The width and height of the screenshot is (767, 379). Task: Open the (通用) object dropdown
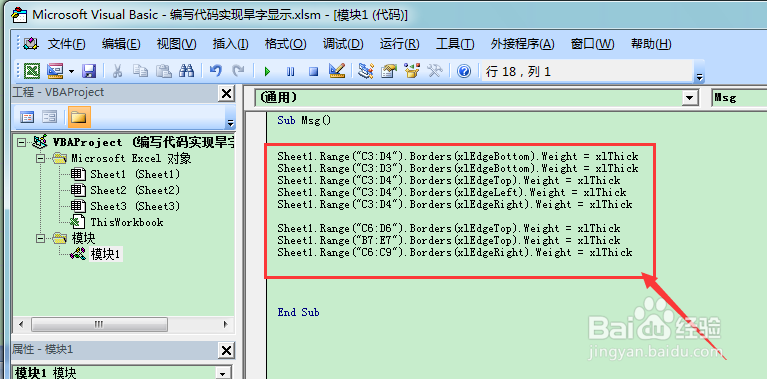click(x=690, y=98)
